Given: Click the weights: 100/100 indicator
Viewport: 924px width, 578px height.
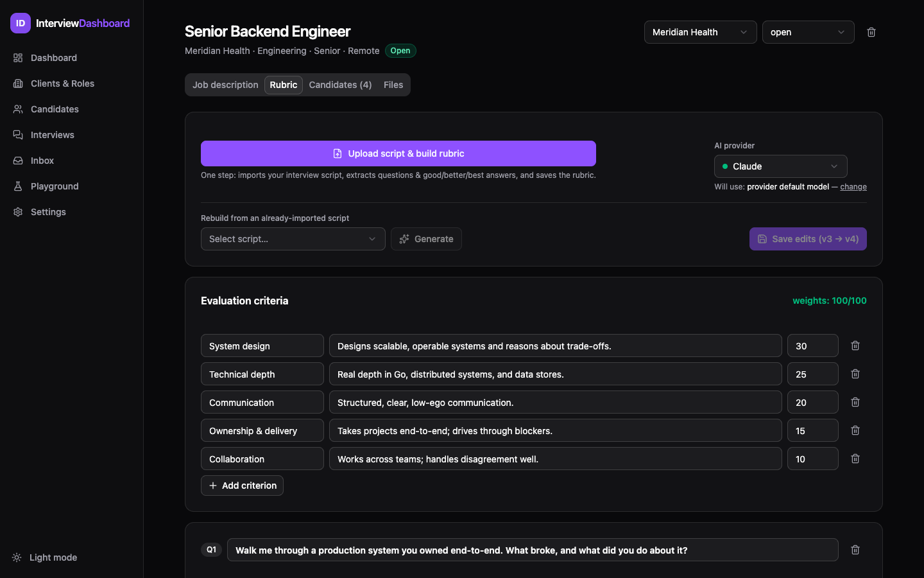Looking at the screenshot, I should click(830, 301).
